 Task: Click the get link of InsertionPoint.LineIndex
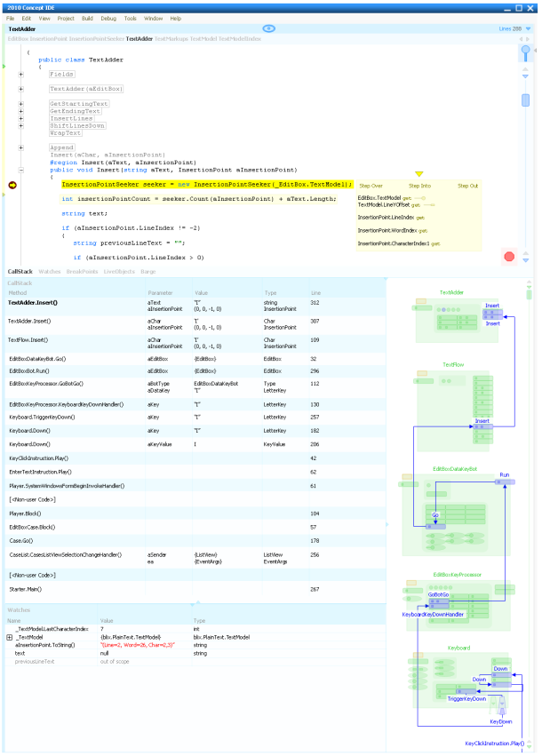[x=420, y=218]
